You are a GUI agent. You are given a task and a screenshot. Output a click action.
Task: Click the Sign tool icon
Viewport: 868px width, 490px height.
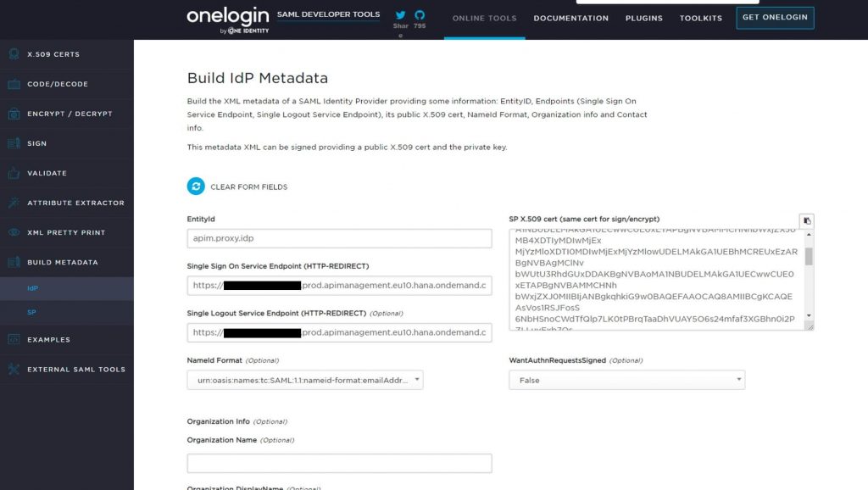(14, 143)
